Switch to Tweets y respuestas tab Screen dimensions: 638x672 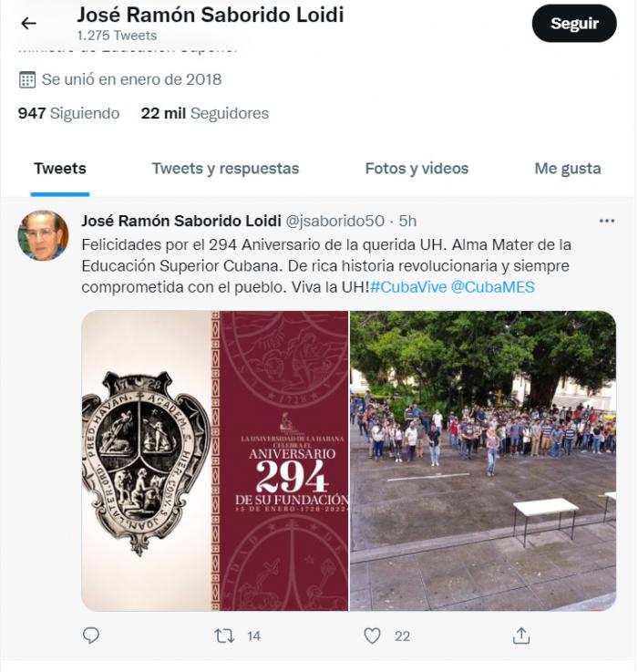point(225,169)
